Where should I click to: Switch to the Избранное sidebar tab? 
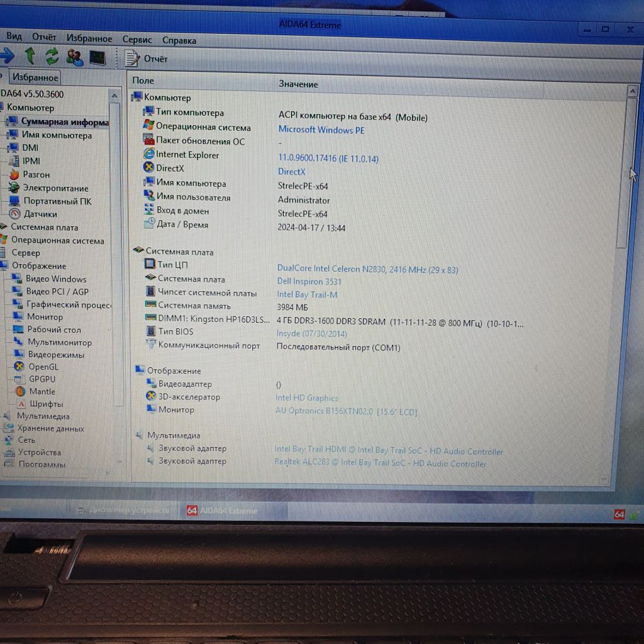[35, 77]
